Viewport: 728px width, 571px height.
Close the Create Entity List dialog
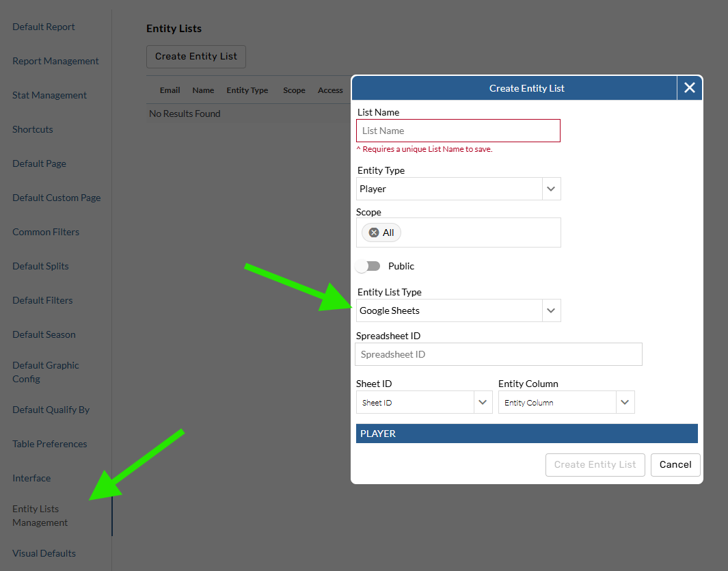tap(689, 88)
